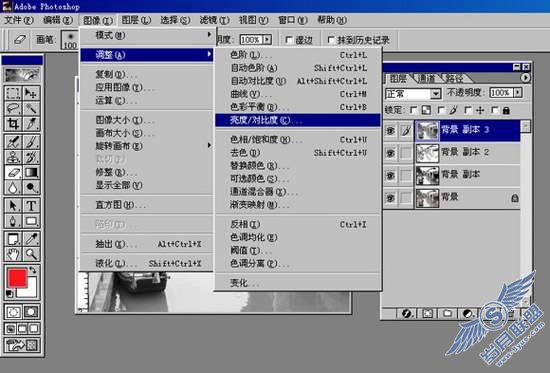Select the Type (T) tool
The width and height of the screenshot is (550, 373).
tap(31, 205)
